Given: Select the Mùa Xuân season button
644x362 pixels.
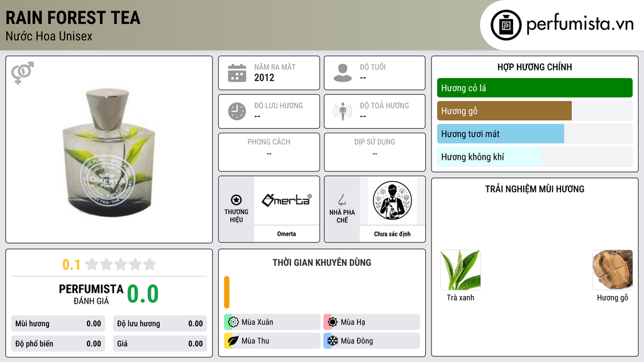Looking at the screenshot, I should coord(272,322).
